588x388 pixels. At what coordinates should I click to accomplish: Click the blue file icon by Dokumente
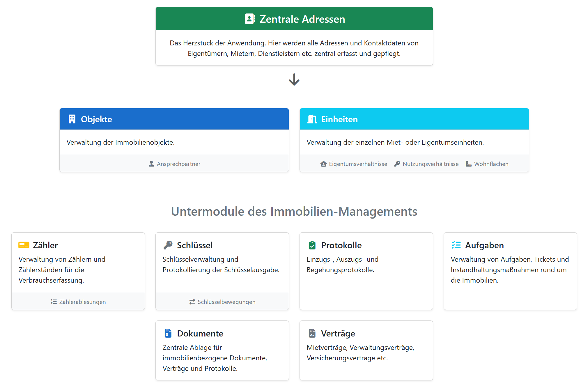coord(168,333)
